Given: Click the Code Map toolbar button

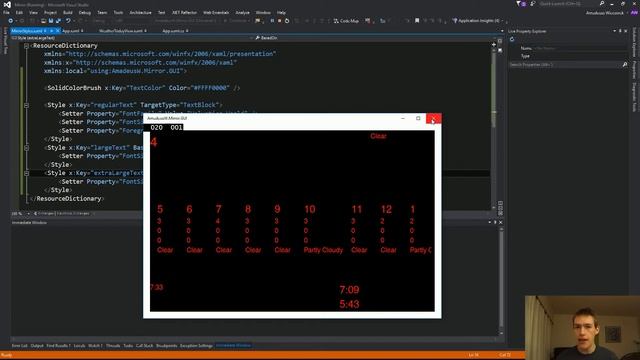Looking at the screenshot, I should coord(346,21).
